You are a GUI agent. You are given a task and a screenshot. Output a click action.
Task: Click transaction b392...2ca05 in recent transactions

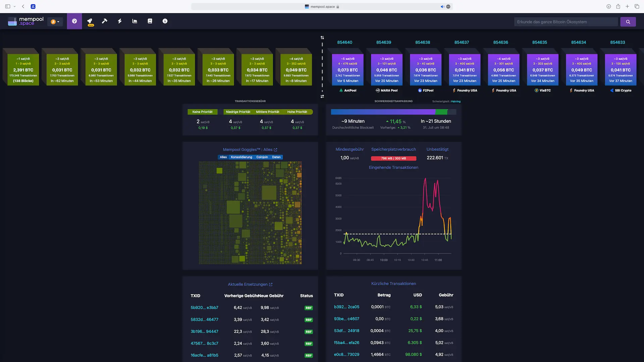pos(347,307)
